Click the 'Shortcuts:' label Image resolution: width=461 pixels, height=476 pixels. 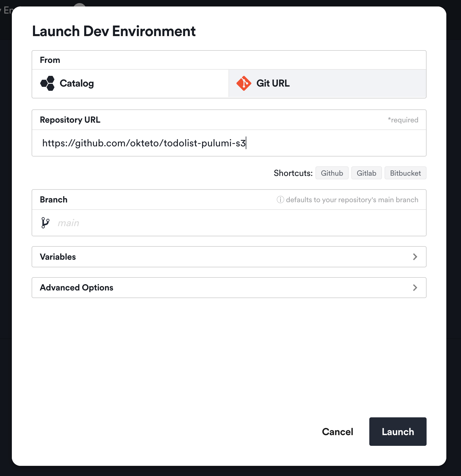[293, 173]
